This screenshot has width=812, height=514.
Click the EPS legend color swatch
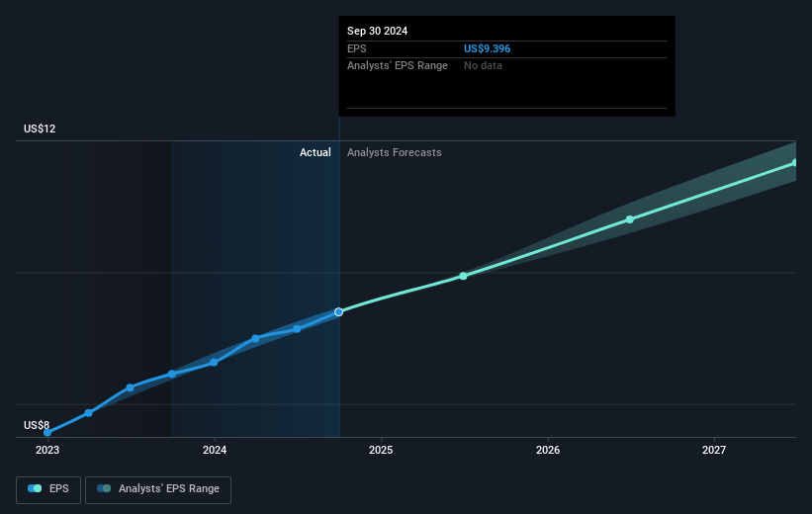35,488
